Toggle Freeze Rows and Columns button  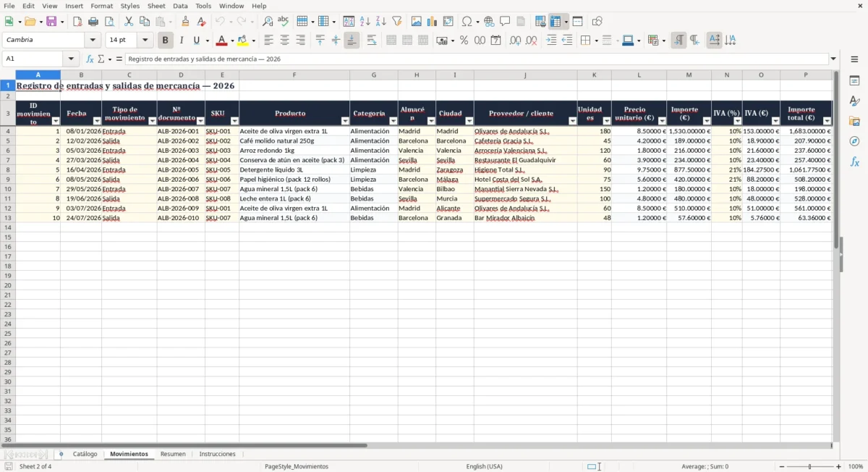point(556,21)
